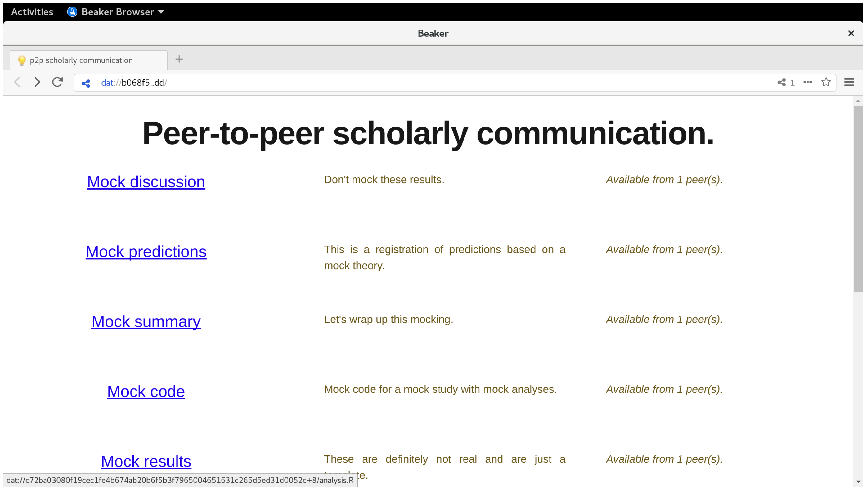
Task: Click the blue share icon in address bar
Action: [x=86, y=83]
